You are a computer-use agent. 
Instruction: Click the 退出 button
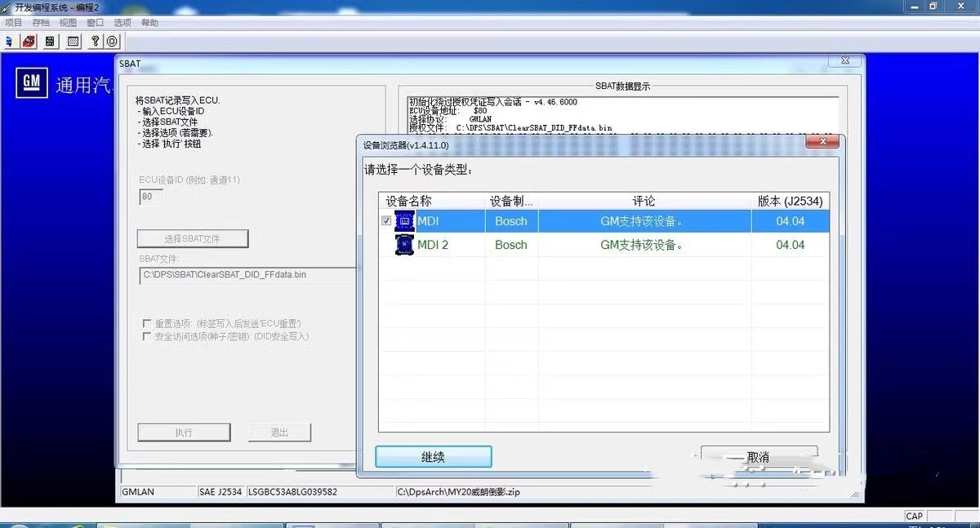280,433
